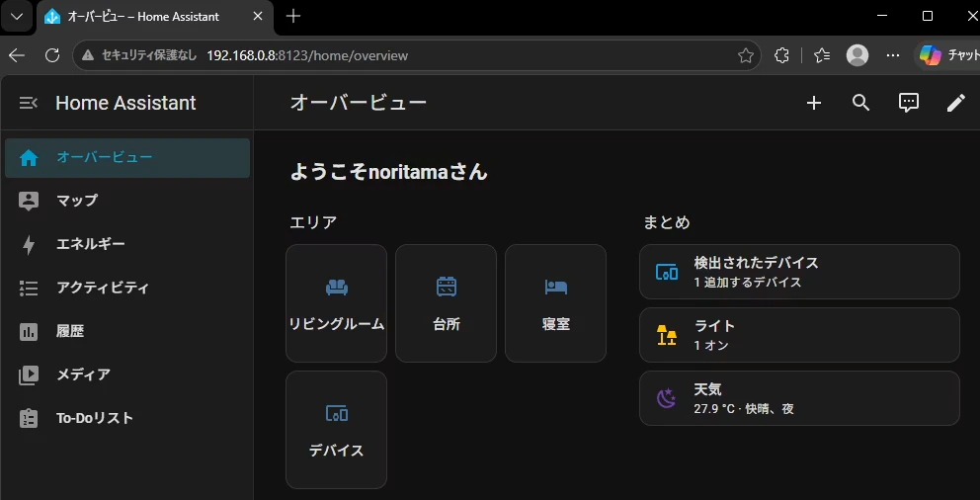Image resolution: width=980 pixels, height=500 pixels.
Task: Expand the browser tab list chevron
Action: click(x=16, y=16)
